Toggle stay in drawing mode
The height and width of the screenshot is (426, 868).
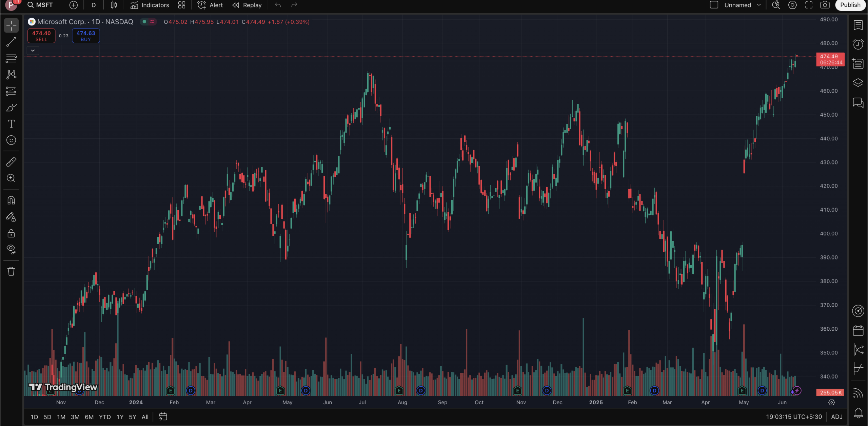click(11, 217)
